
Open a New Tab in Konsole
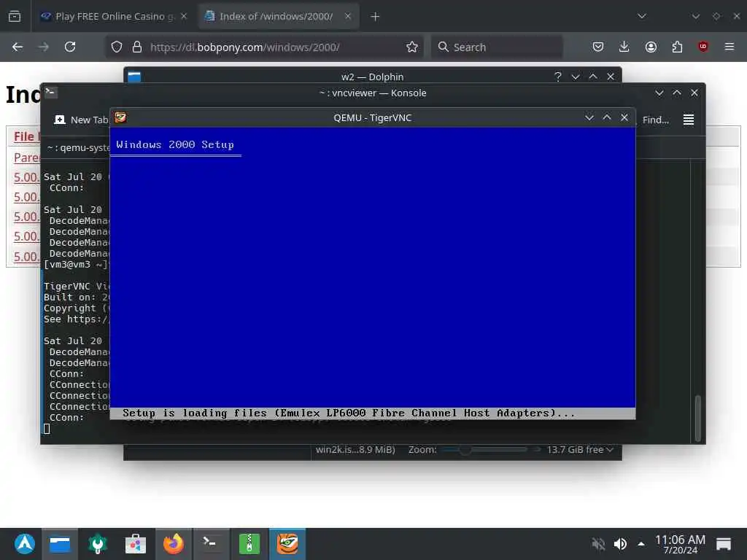(80, 120)
